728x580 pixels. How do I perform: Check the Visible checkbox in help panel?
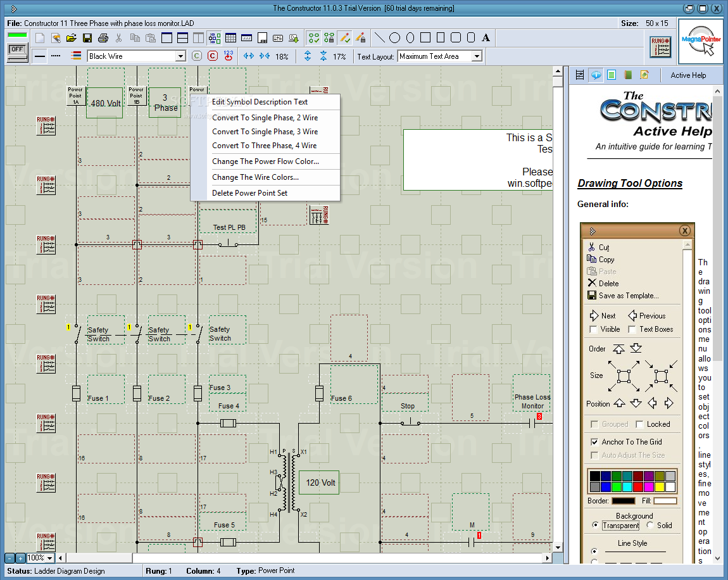tap(593, 329)
